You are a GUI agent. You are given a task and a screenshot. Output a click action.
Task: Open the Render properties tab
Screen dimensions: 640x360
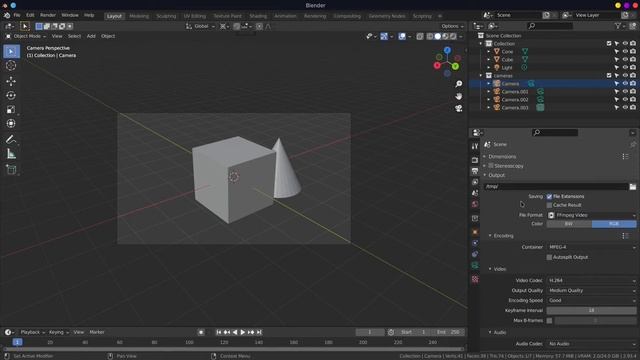point(475,160)
